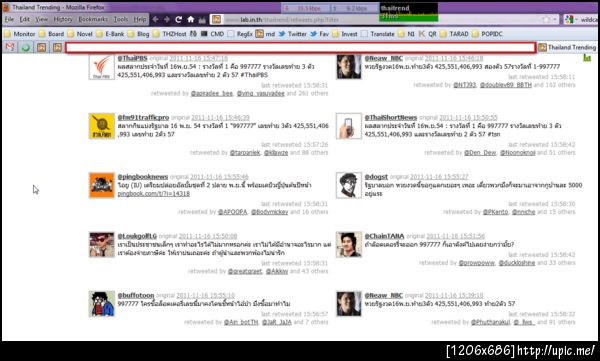Open the View menu
Image resolution: width=600 pixels, height=361 pixels.
[x=41, y=19]
